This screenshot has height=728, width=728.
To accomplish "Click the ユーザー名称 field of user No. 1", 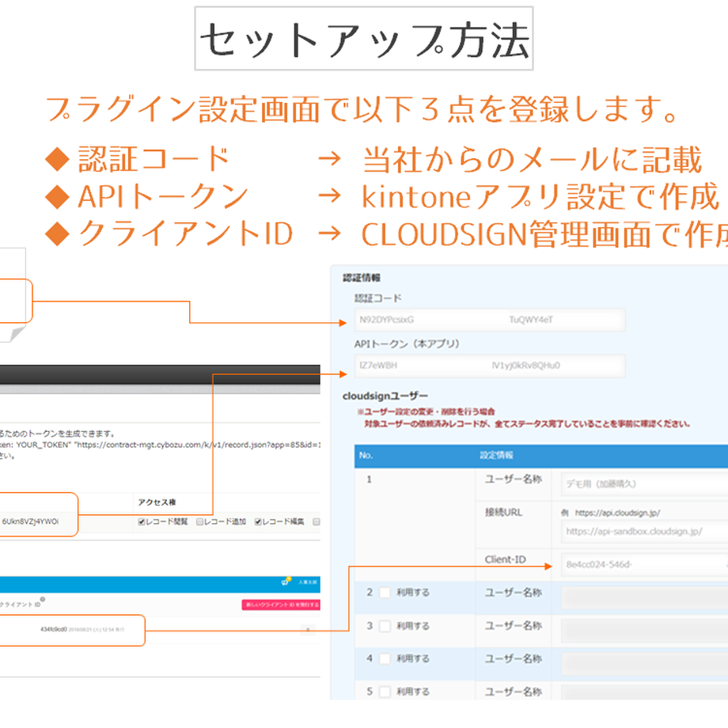I will point(644,484).
